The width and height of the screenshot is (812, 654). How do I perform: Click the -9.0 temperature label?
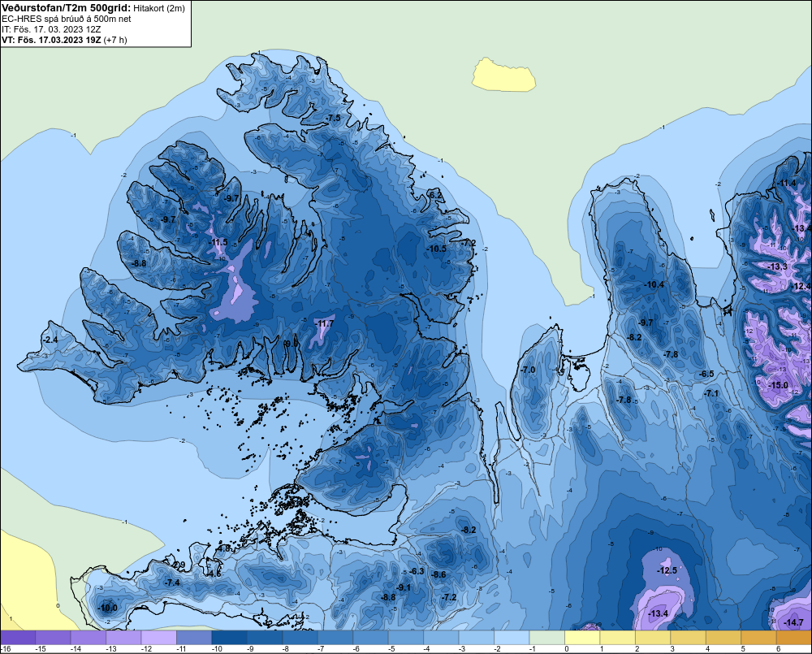tap(292, 343)
